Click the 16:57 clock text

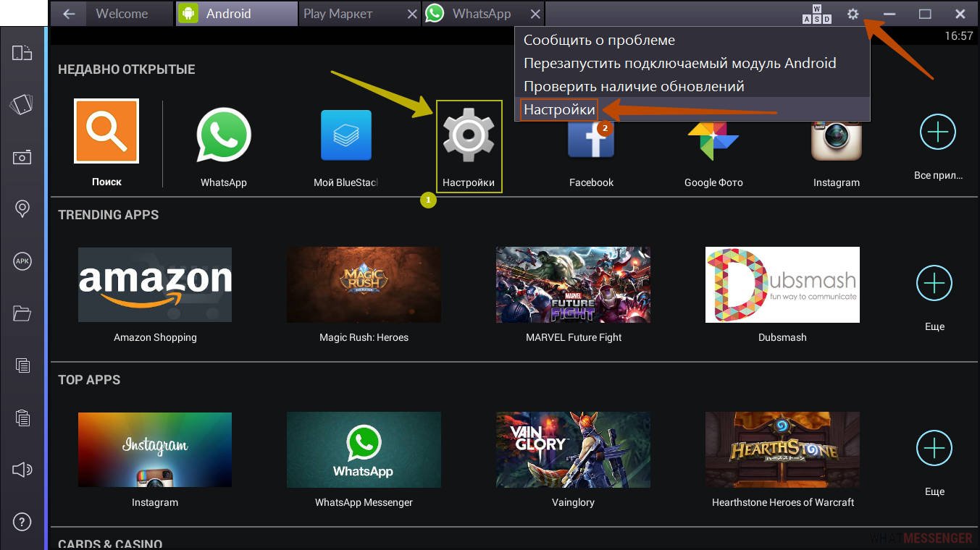coord(959,35)
